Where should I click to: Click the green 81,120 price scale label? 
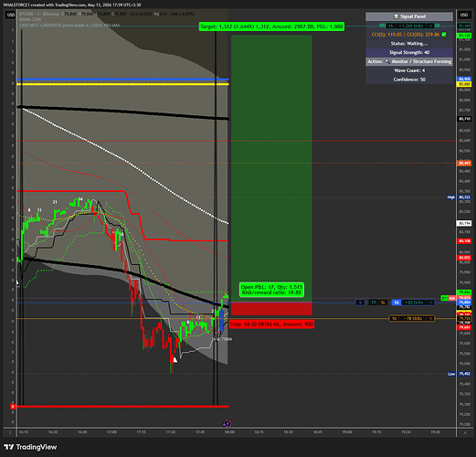click(x=464, y=36)
